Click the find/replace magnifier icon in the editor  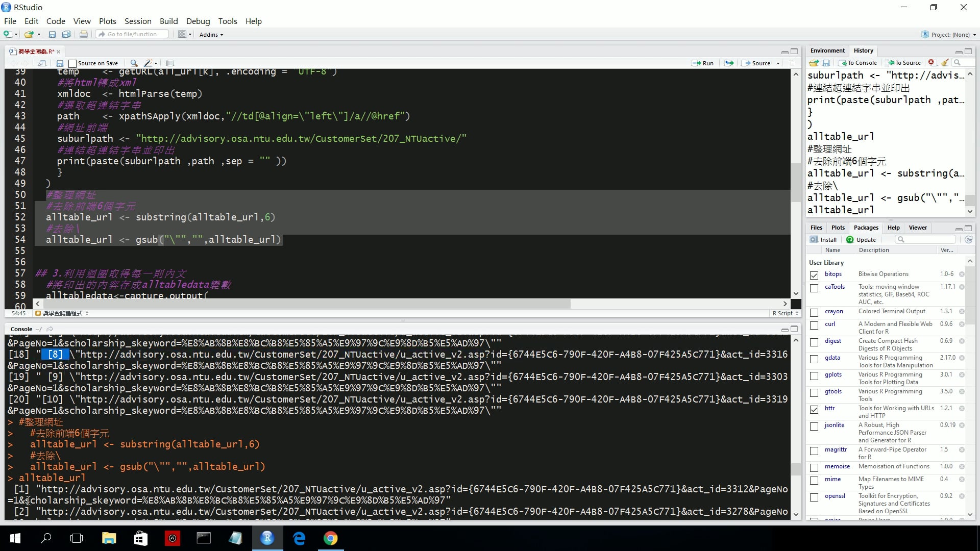click(x=134, y=63)
